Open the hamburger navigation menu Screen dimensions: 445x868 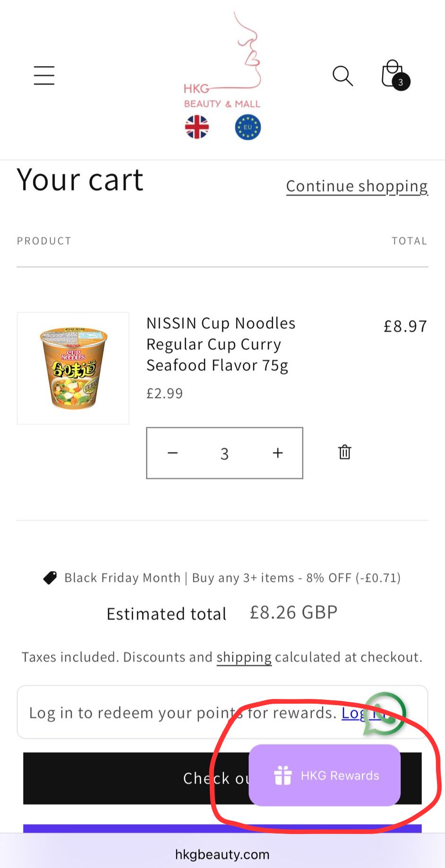tap(44, 76)
